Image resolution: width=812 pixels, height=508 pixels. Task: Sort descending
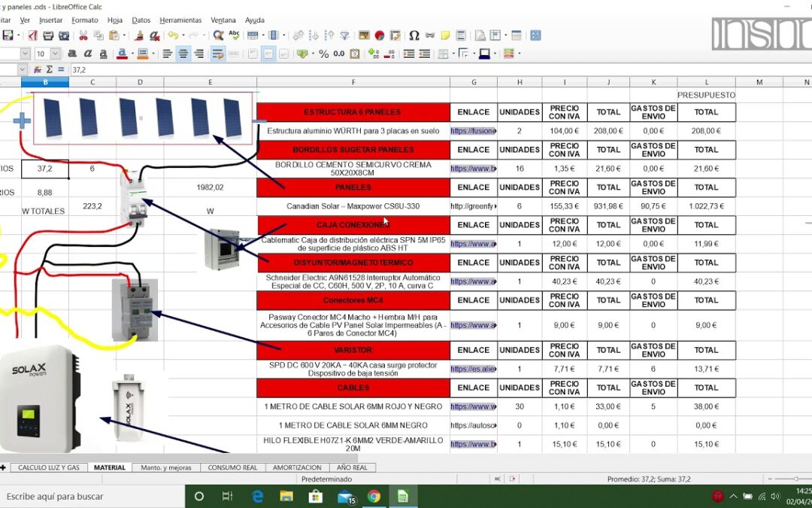point(329,35)
